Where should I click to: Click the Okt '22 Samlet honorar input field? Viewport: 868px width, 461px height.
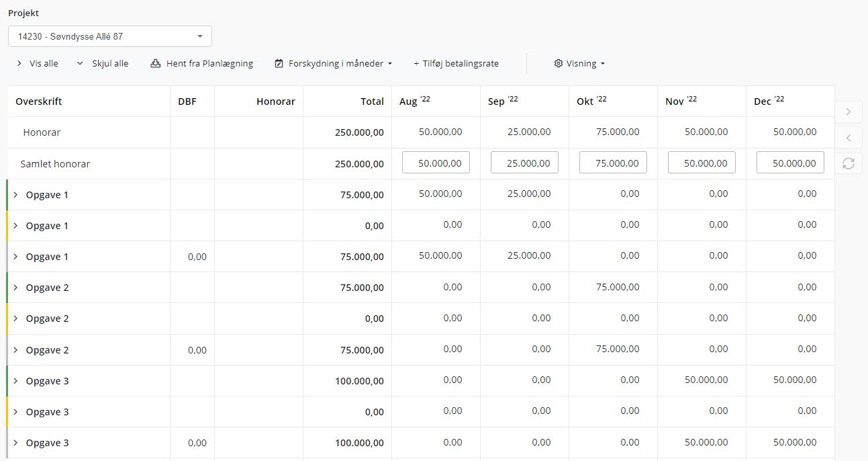point(613,163)
